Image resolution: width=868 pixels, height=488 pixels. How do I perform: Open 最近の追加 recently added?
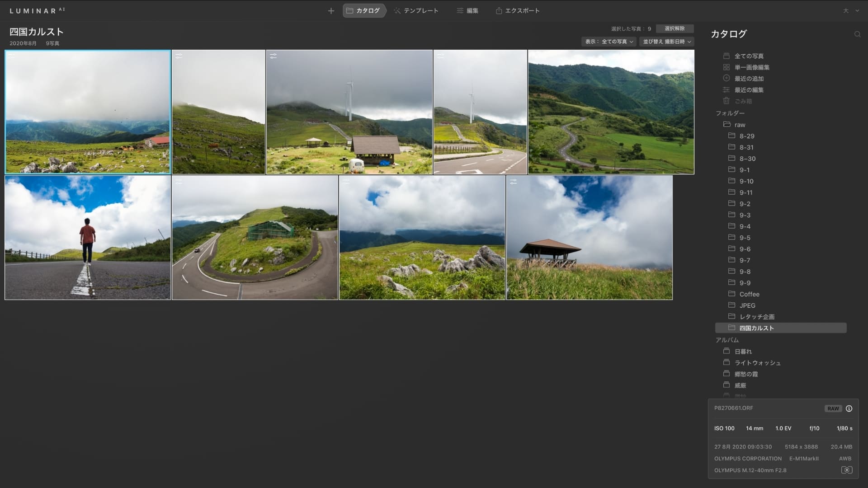click(749, 79)
